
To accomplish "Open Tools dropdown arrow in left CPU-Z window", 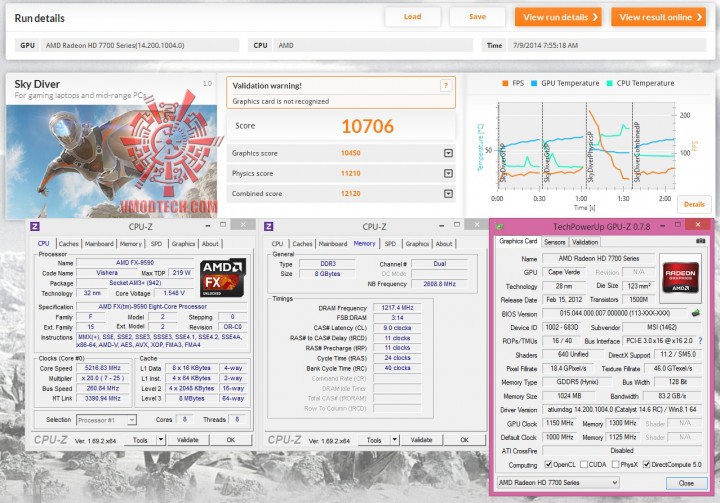I will click(161, 440).
